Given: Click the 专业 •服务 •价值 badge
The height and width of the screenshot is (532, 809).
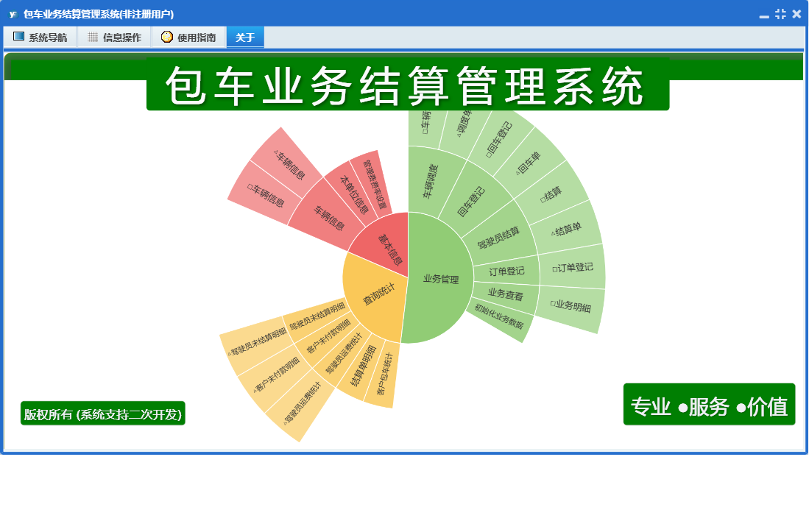Looking at the screenshot, I should (709, 405).
